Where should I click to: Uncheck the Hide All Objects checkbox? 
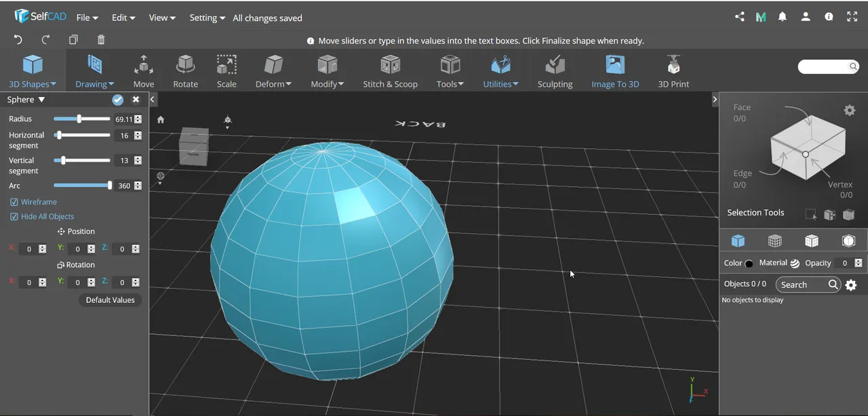(14, 216)
